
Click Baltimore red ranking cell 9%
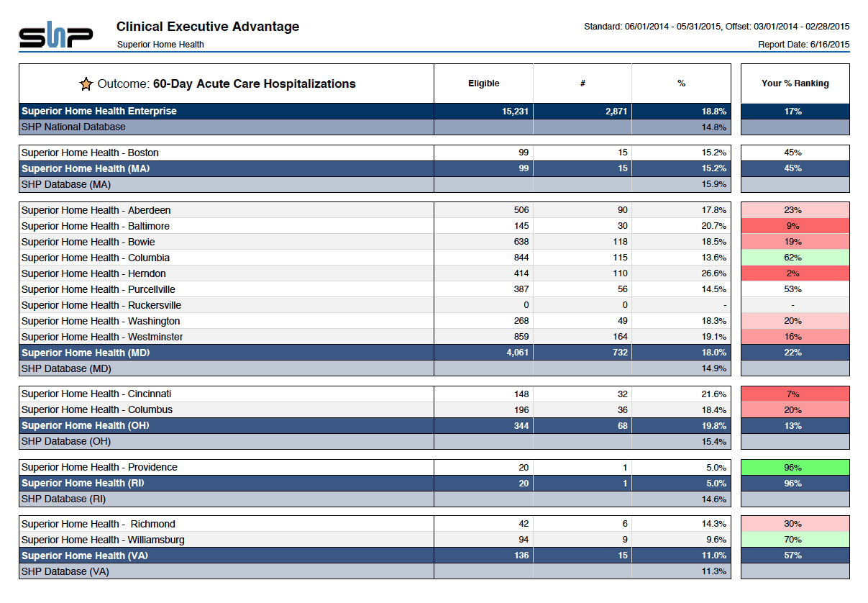tap(795, 226)
